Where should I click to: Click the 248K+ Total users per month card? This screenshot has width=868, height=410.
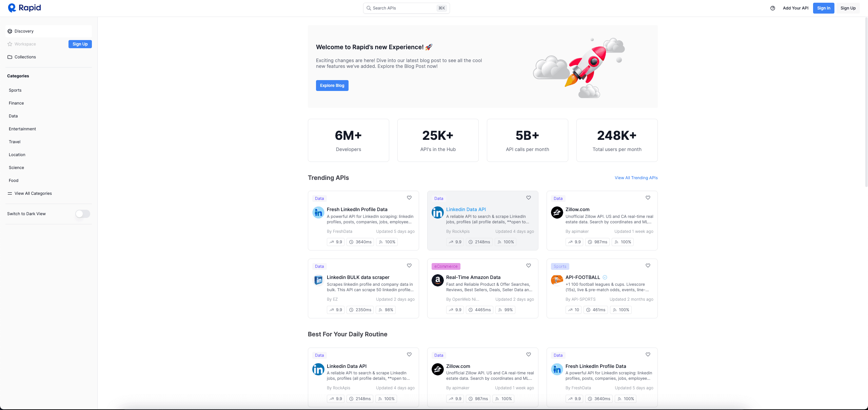coord(617,140)
